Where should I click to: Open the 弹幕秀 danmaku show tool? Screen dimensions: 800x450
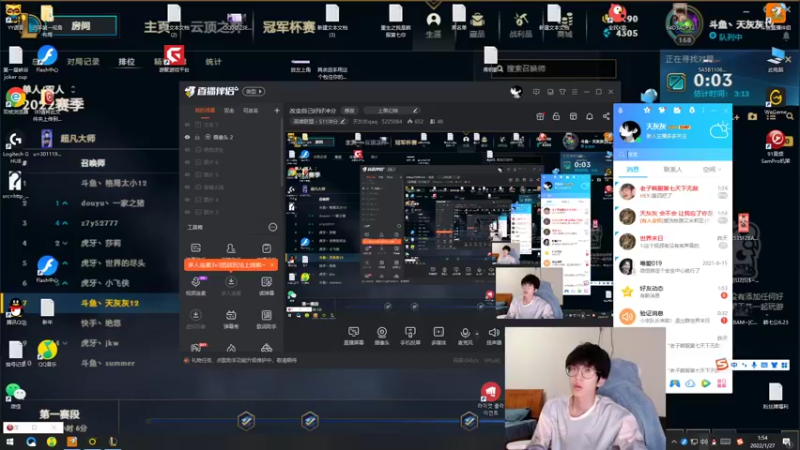(231, 319)
